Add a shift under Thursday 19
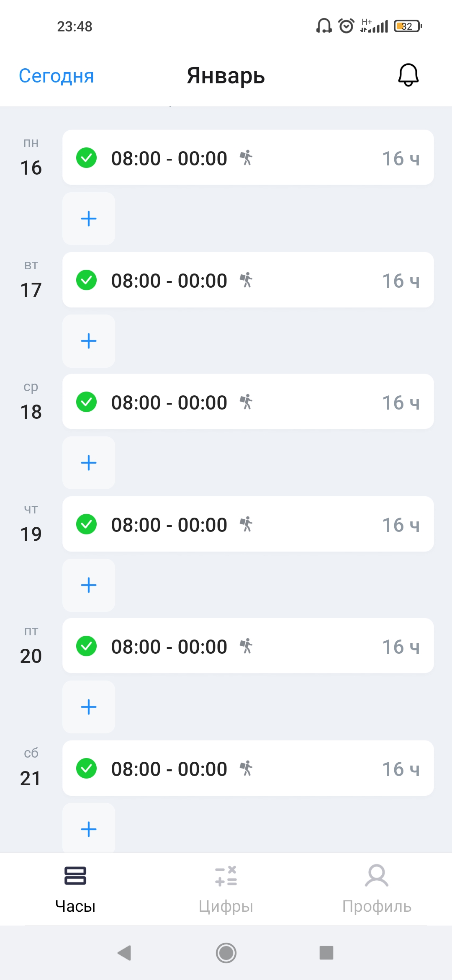Image resolution: width=452 pixels, height=980 pixels. coord(89,585)
